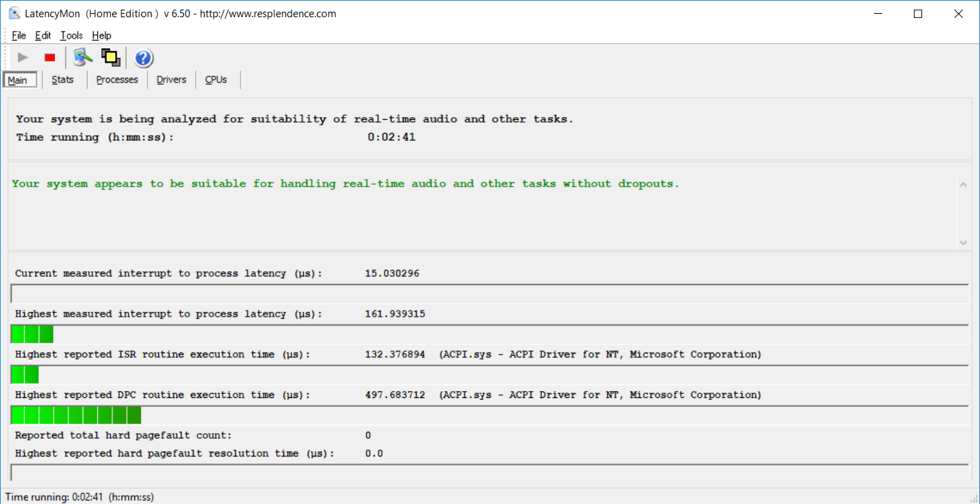This screenshot has width=980, height=504.
Task: Open the Edit menu
Action: 43,36
